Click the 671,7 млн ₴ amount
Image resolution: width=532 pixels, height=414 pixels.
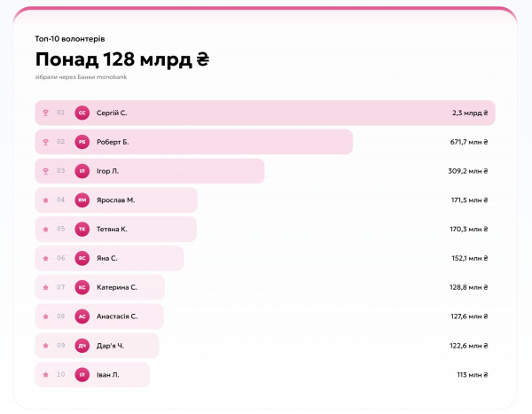[x=469, y=142]
